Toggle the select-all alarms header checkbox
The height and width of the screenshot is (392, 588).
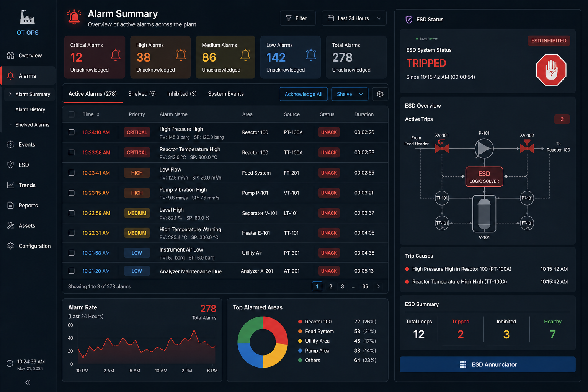72,114
